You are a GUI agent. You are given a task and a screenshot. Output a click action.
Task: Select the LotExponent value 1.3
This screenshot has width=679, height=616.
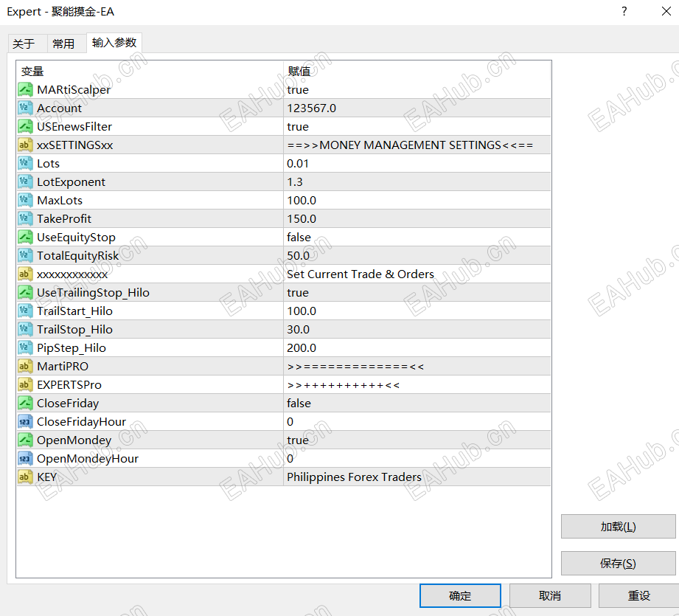[295, 182]
